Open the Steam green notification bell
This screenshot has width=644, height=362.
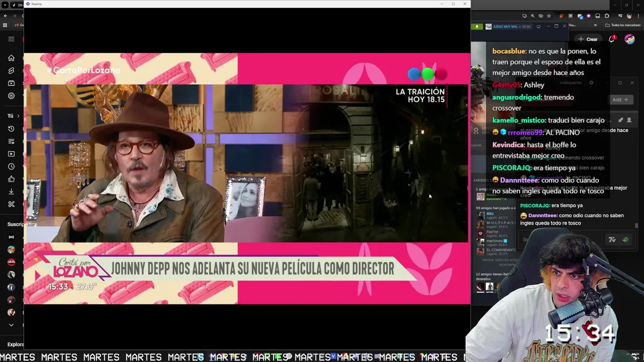[477, 27]
